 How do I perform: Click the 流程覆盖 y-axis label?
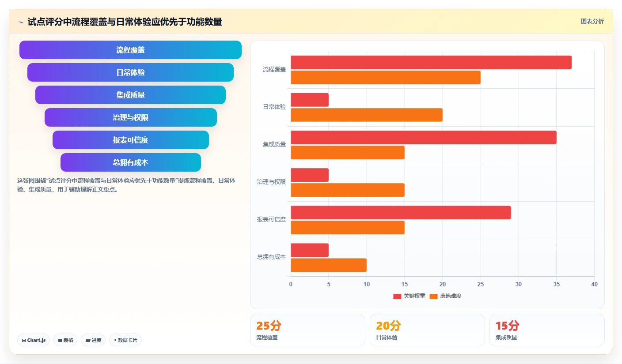tap(274, 69)
